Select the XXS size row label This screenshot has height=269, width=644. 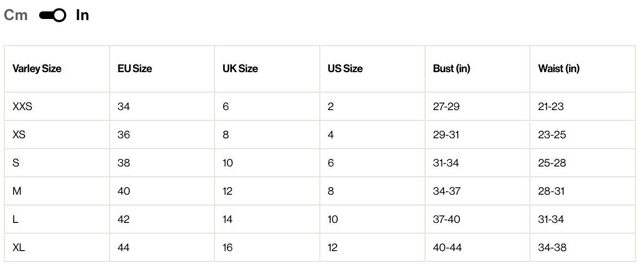coord(22,107)
